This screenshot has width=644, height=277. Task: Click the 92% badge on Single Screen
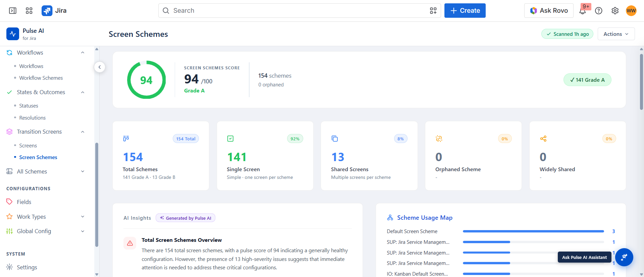click(295, 139)
